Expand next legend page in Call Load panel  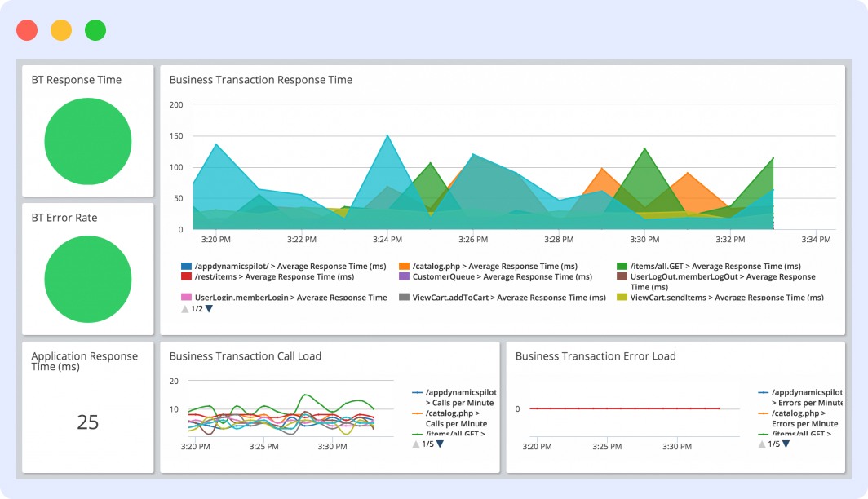pyautogui.click(x=440, y=443)
